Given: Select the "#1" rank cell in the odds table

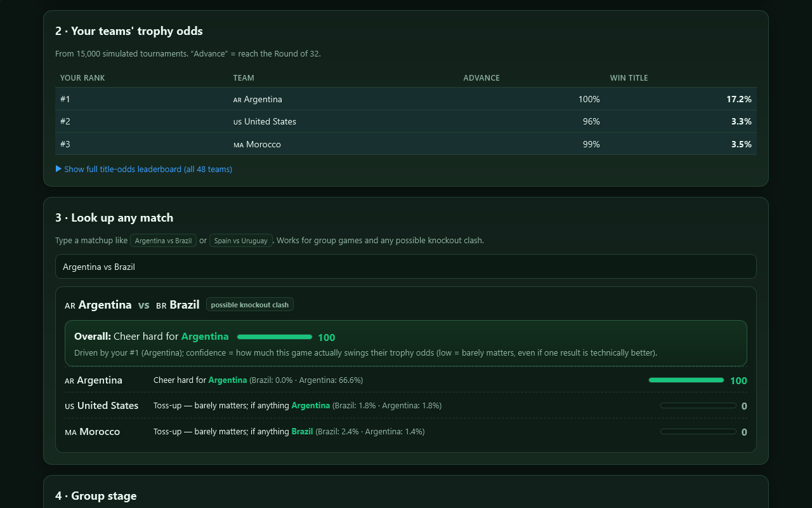Looking at the screenshot, I should tap(65, 99).
